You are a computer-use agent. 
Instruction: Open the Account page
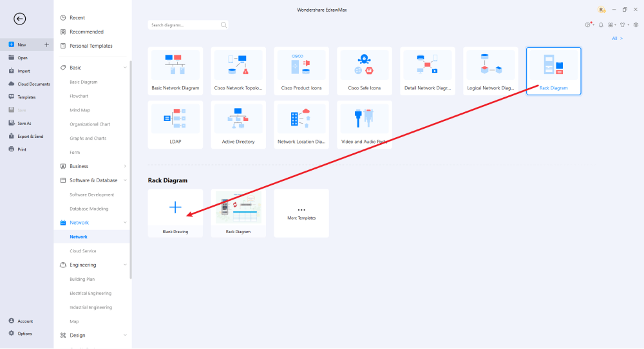point(24,321)
